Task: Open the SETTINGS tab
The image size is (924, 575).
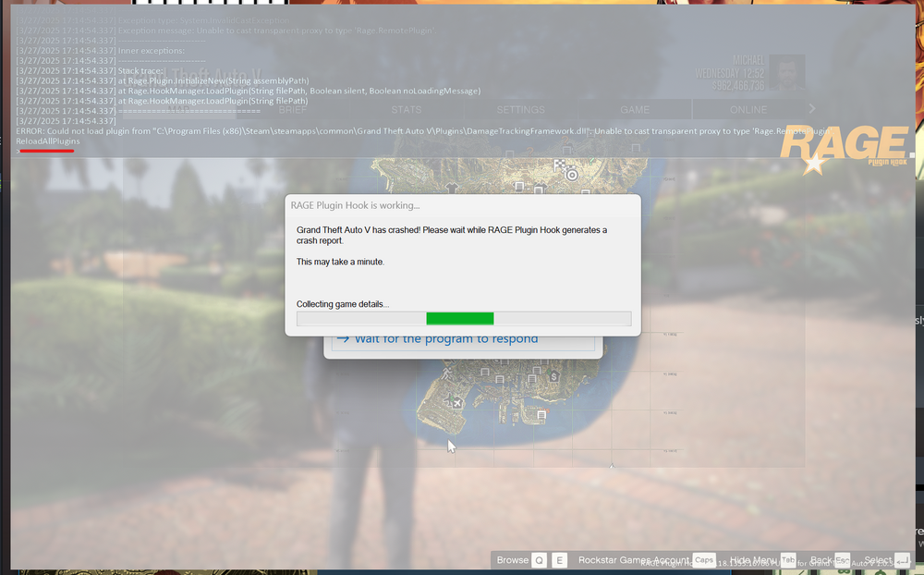Action: tap(521, 110)
